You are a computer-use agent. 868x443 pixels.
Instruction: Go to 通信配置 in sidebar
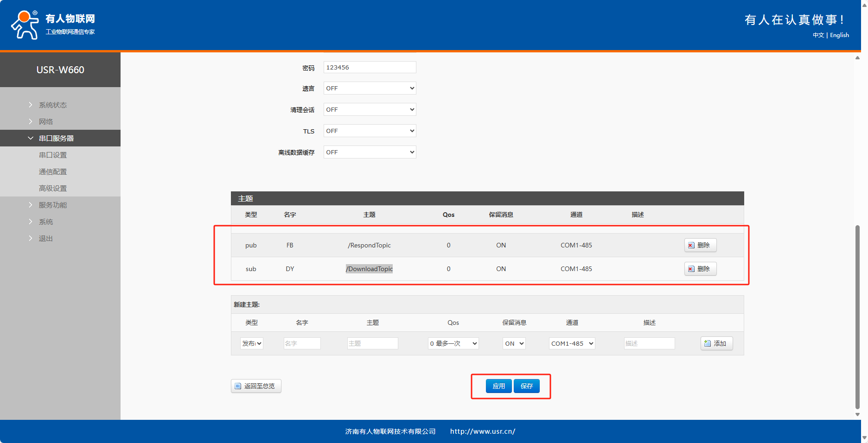53,171
